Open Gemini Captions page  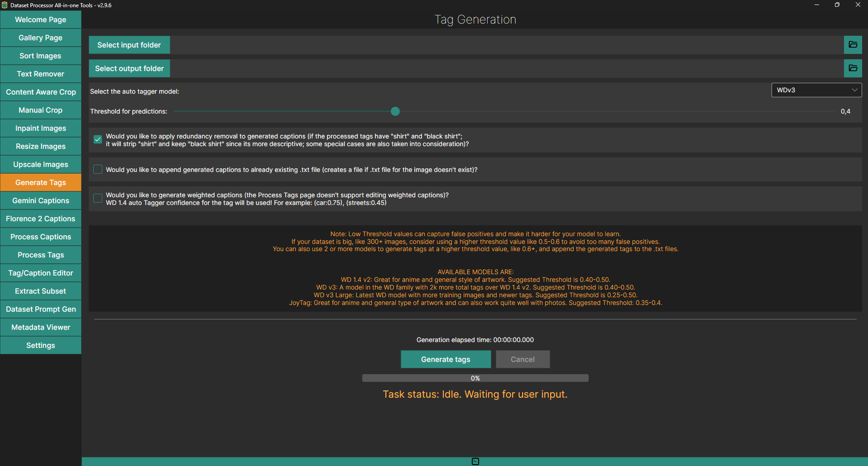tap(41, 200)
